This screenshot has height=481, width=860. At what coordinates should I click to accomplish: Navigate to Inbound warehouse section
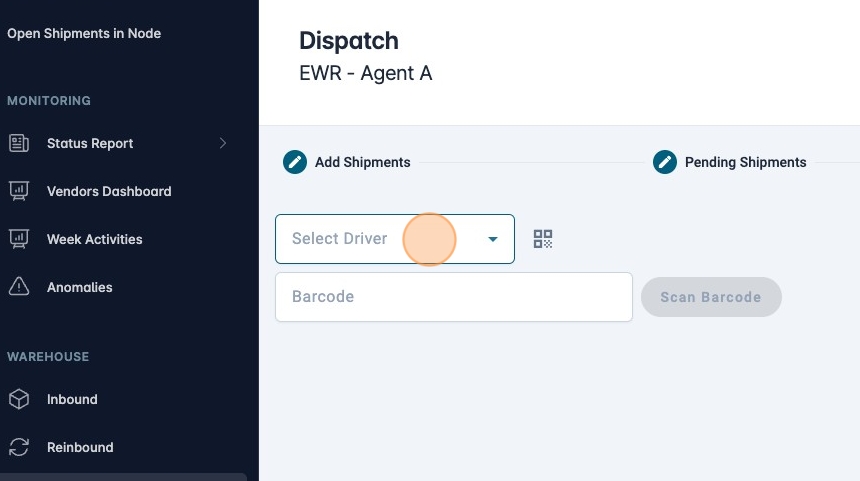point(72,399)
